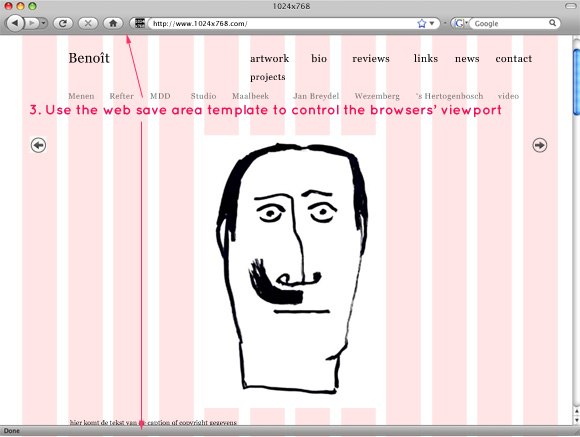This screenshot has width=580, height=437.
Task: Run search with the magnifying glass icon
Action: pos(553,23)
